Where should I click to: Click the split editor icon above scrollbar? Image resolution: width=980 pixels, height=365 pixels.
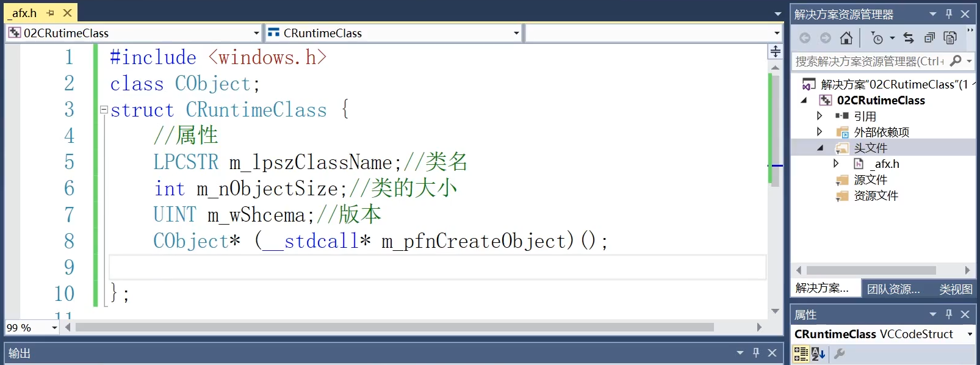pyautogui.click(x=775, y=51)
